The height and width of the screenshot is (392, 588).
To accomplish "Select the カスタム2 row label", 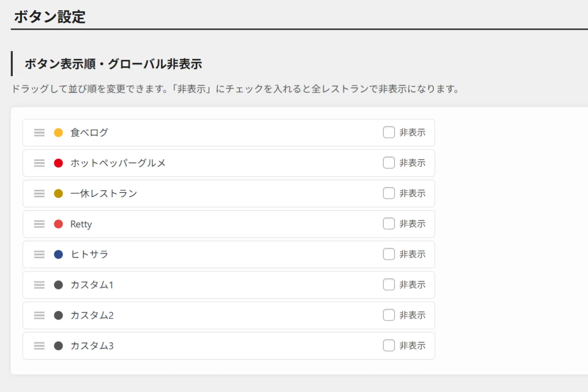I will 92,315.
